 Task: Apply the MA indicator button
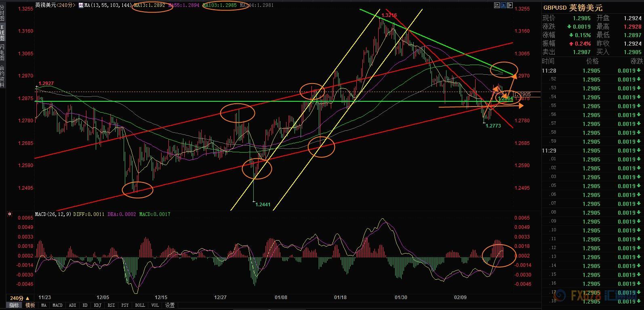(44, 305)
